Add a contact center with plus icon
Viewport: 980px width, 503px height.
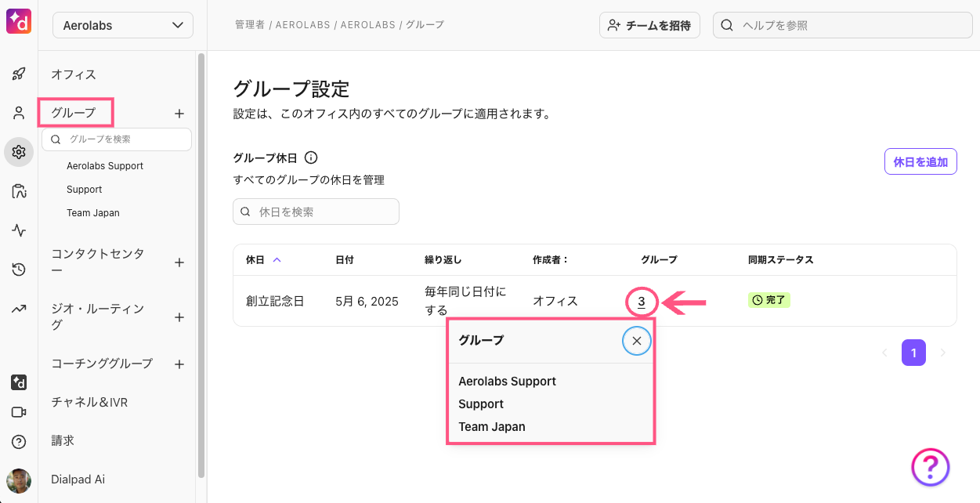(x=179, y=262)
